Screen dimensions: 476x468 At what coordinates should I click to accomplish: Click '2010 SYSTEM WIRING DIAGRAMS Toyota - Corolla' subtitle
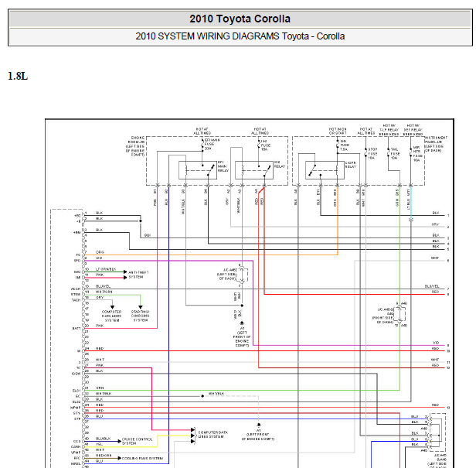pos(240,36)
